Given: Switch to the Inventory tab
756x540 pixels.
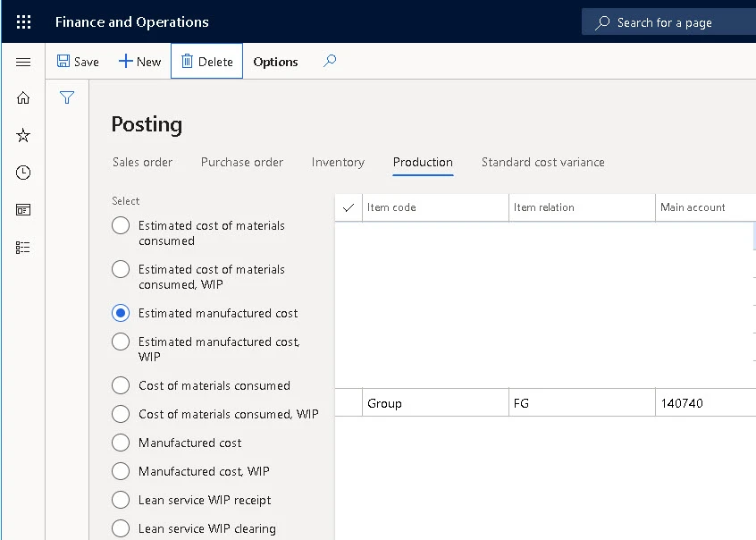Looking at the screenshot, I should 338,162.
